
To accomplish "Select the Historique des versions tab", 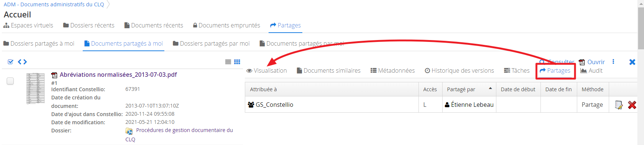I will pos(459,70).
